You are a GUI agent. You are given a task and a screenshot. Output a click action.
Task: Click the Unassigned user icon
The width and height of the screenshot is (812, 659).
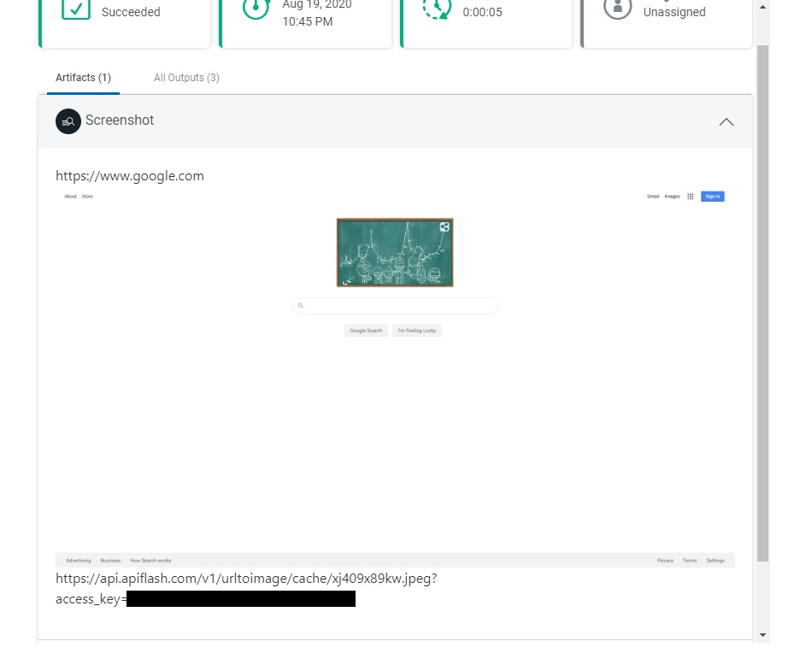tap(617, 9)
